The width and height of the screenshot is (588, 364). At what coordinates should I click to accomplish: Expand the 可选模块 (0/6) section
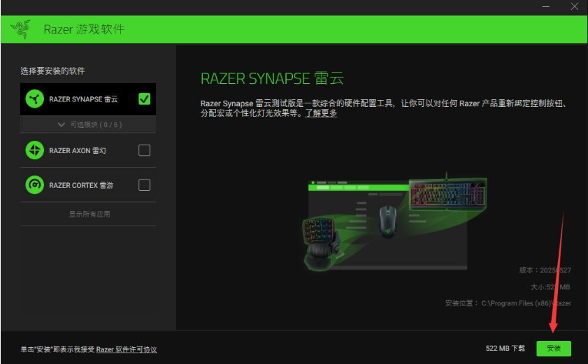[x=88, y=124]
